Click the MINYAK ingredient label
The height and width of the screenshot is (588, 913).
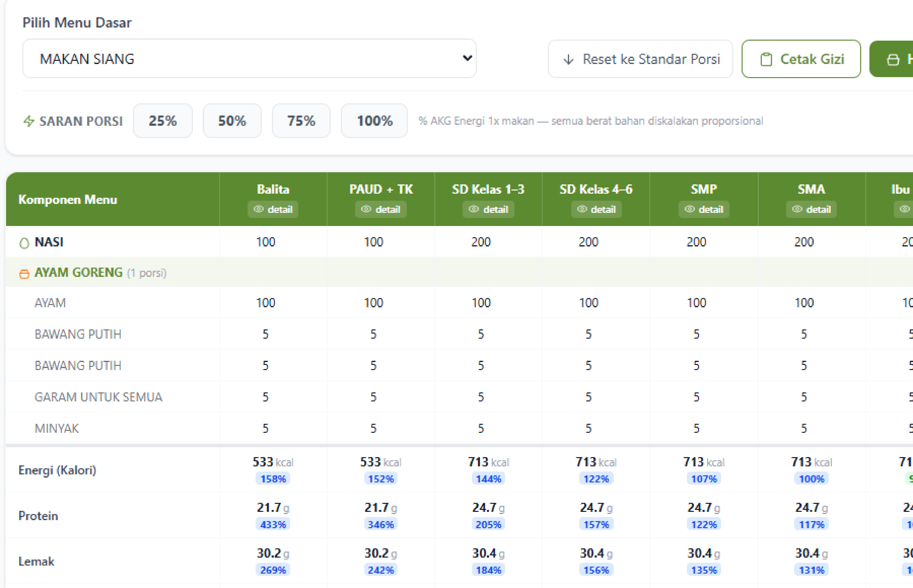coord(56,428)
